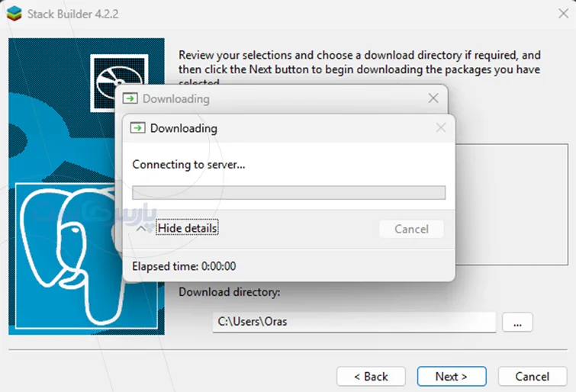
Task: Collapse details with the Hide details chevron
Action: (x=141, y=229)
